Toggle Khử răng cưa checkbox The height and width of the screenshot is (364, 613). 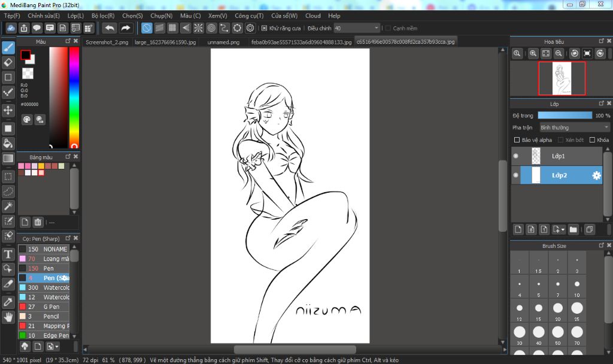pos(264,28)
